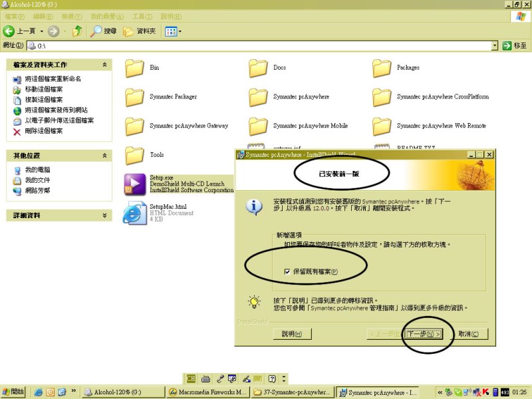The width and height of the screenshot is (532, 399).
Task: Collapse the File and Folder Tasks panel
Action: click(105, 65)
